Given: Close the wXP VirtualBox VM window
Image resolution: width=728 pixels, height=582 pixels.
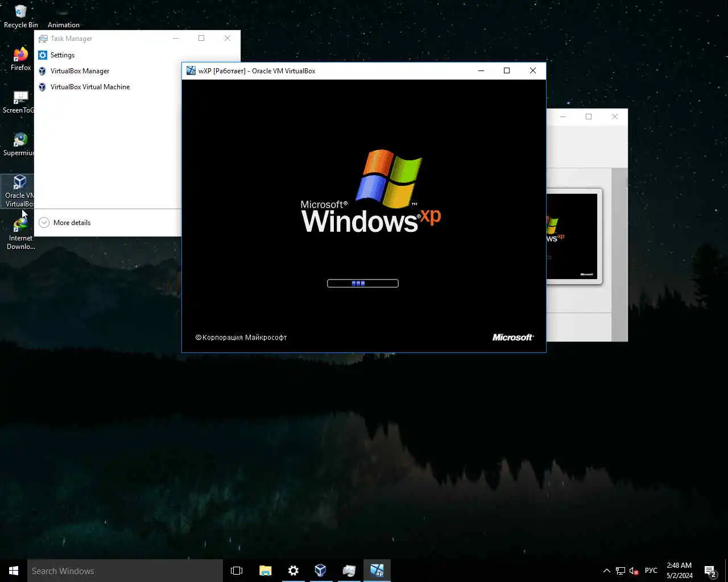Looking at the screenshot, I should [533, 71].
